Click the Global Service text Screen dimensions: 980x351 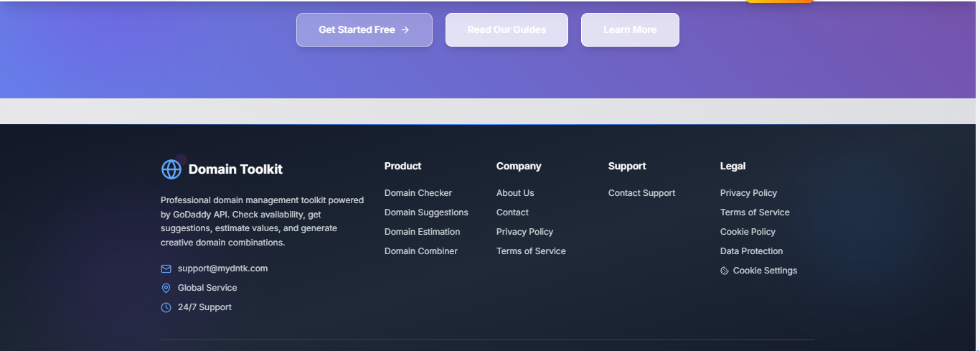click(x=207, y=288)
